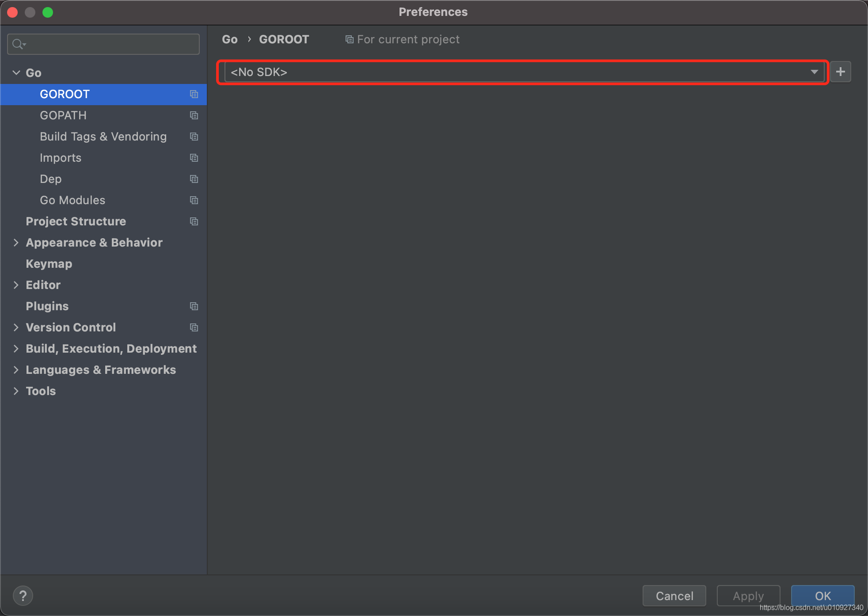
Task: Expand Appearance & Behavior section
Action: click(x=16, y=243)
